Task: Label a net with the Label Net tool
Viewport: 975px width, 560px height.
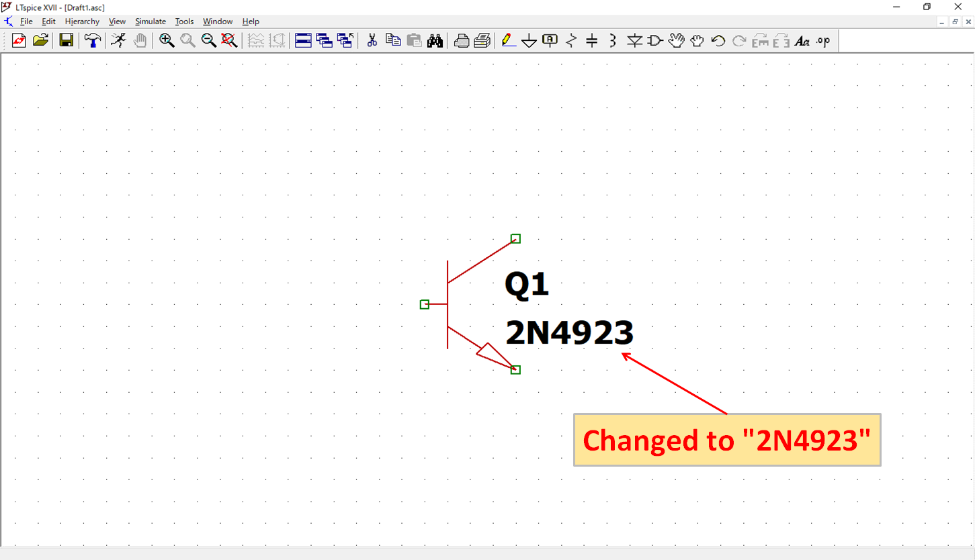Action: coord(550,40)
